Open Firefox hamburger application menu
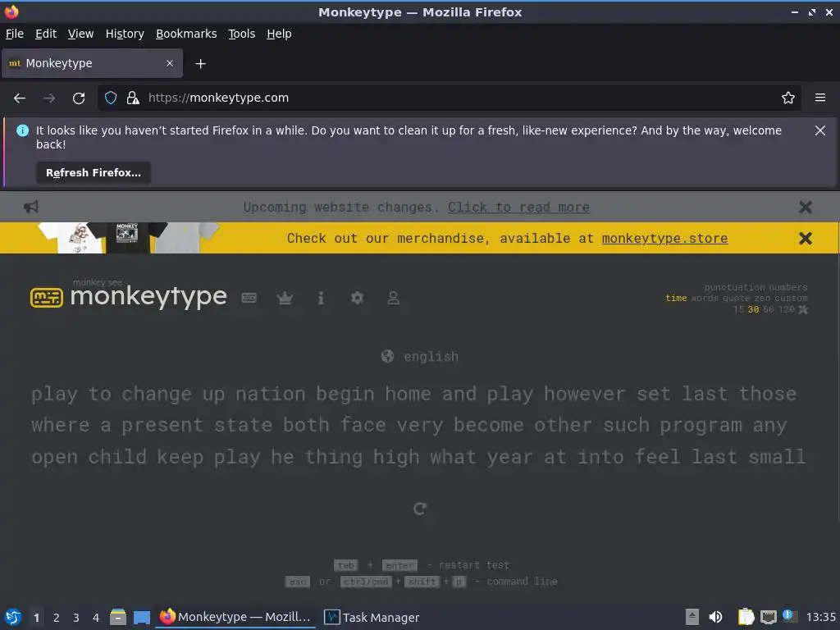The image size is (840, 630). tap(820, 98)
